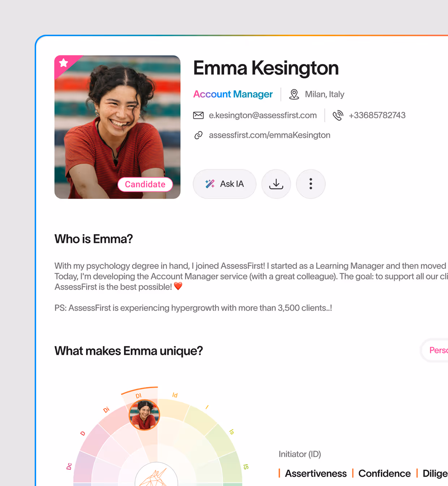Click the Initiator (ID) label
The width and height of the screenshot is (448, 486).
tap(300, 454)
